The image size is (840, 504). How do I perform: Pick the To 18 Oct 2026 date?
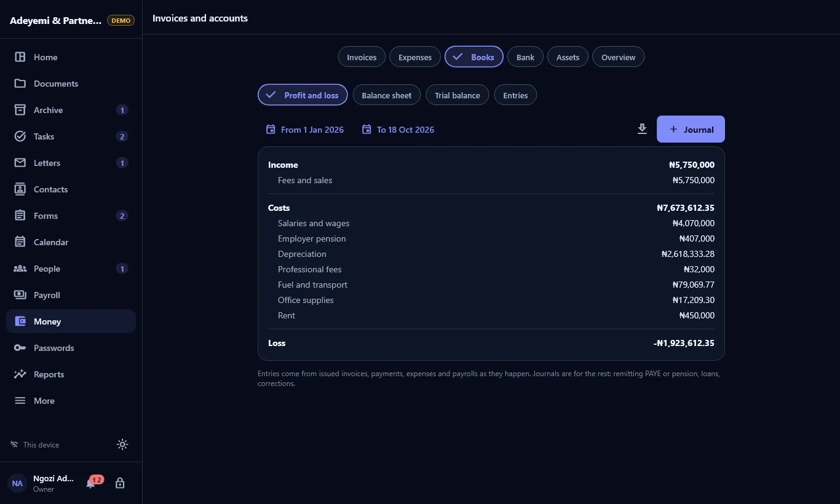tap(398, 130)
